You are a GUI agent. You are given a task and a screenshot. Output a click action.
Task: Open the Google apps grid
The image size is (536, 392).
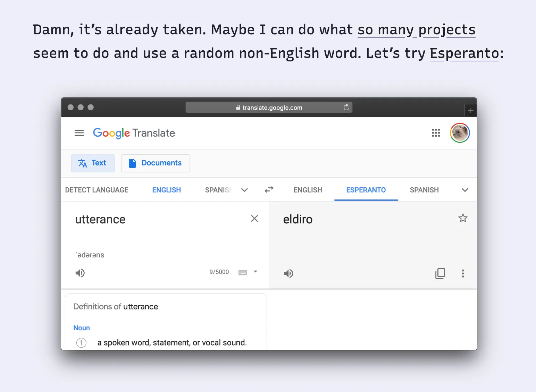[436, 133]
